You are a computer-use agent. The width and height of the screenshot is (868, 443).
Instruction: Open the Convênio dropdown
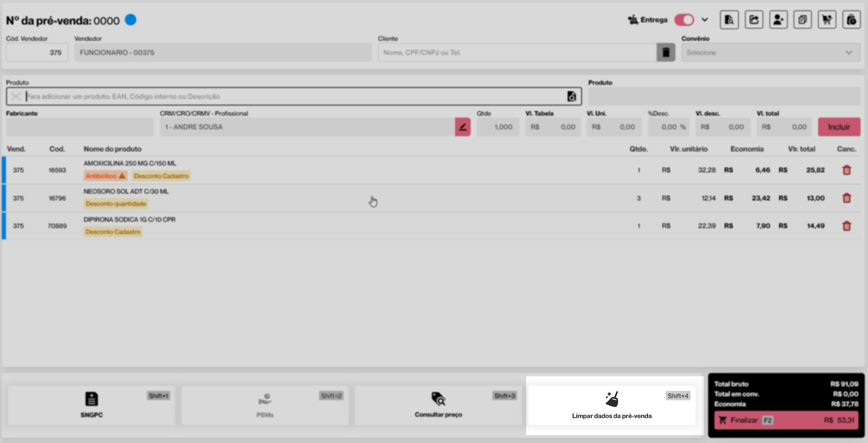click(771, 53)
